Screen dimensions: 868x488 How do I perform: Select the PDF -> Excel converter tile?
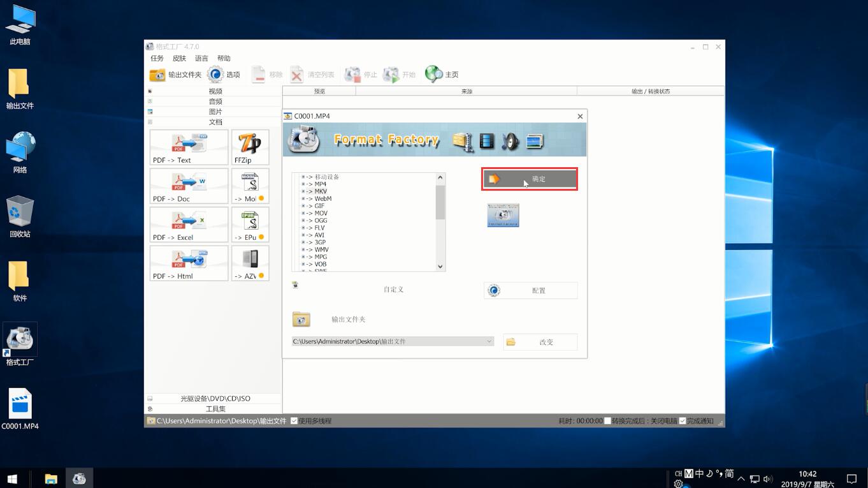[x=189, y=225]
